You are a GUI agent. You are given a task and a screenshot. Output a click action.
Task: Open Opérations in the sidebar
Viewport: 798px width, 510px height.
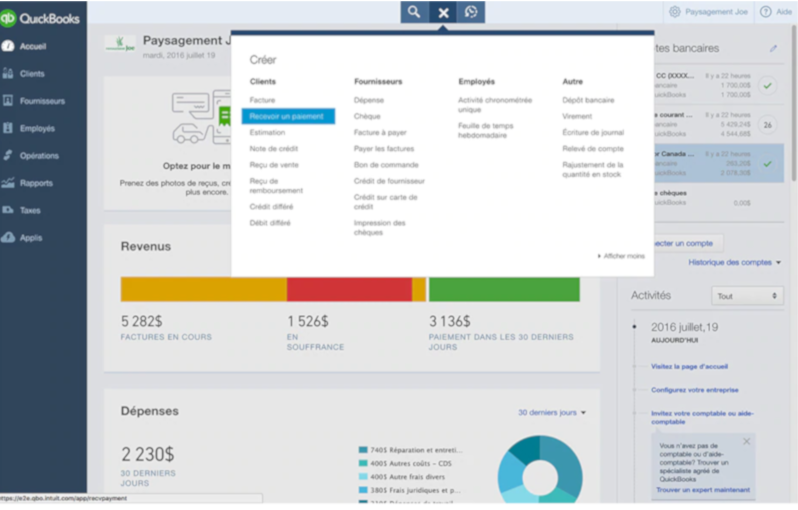click(x=39, y=156)
